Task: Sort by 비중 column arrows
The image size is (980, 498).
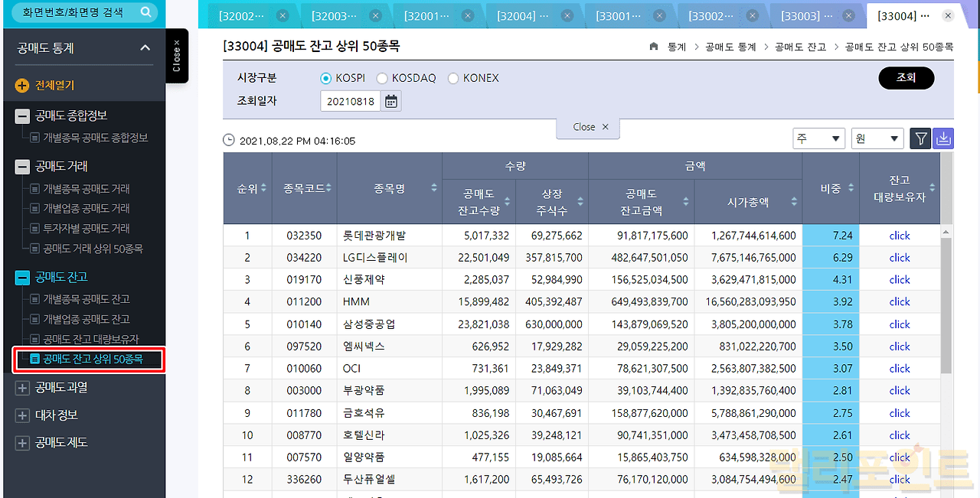Action: pos(851,188)
